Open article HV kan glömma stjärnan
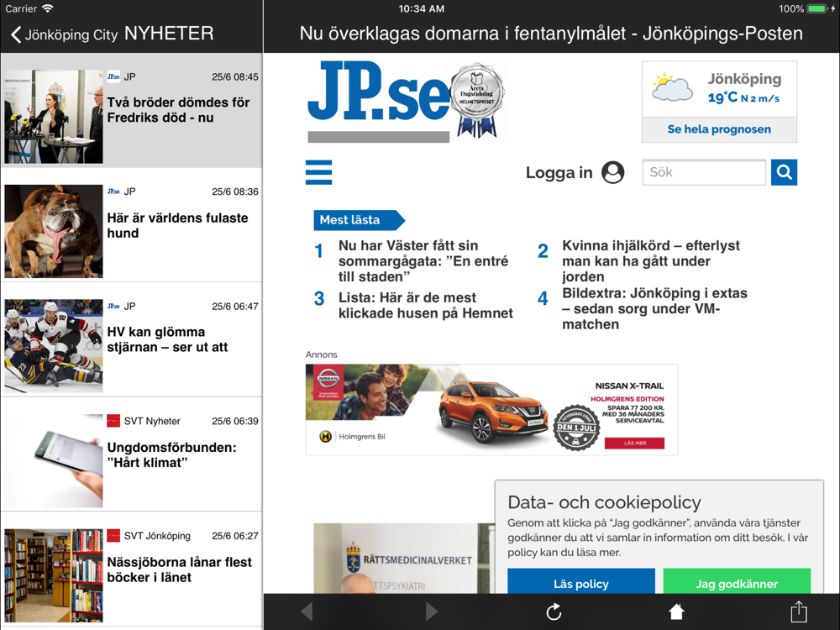Viewport: 840px width, 630px height. [x=131, y=339]
